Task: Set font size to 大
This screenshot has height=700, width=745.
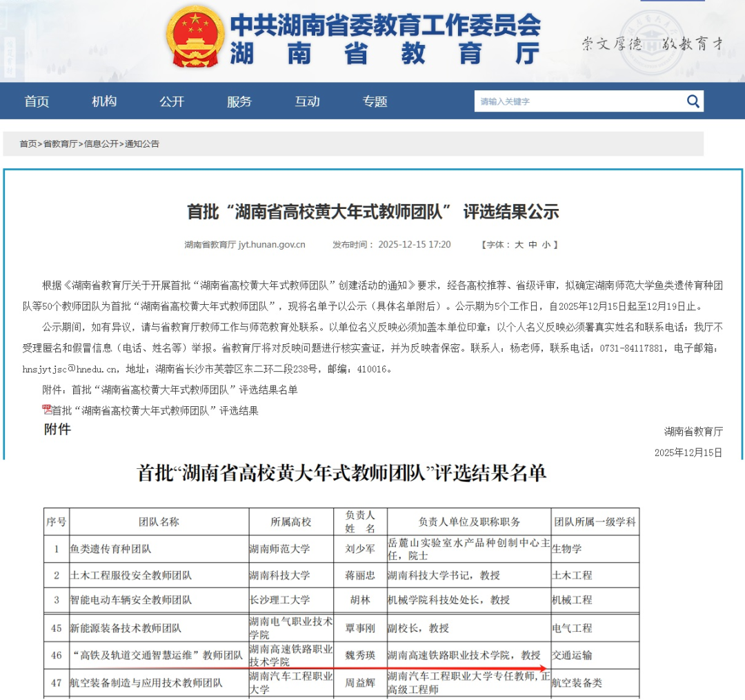Action: 521,245
